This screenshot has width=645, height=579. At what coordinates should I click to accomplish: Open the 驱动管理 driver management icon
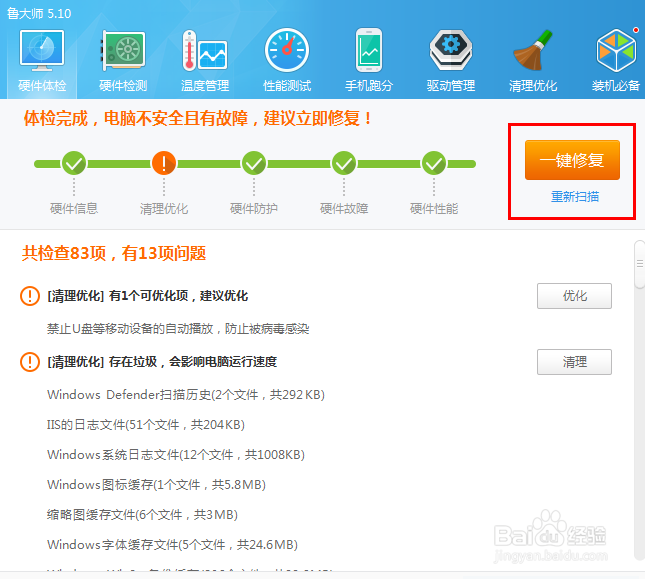click(451, 50)
